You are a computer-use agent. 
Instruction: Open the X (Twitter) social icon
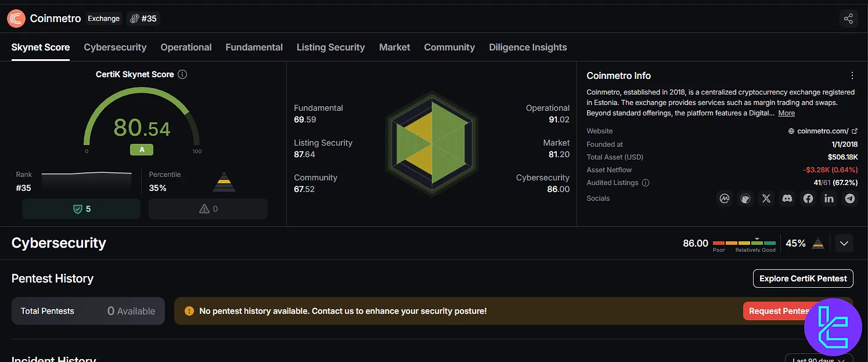point(766,198)
